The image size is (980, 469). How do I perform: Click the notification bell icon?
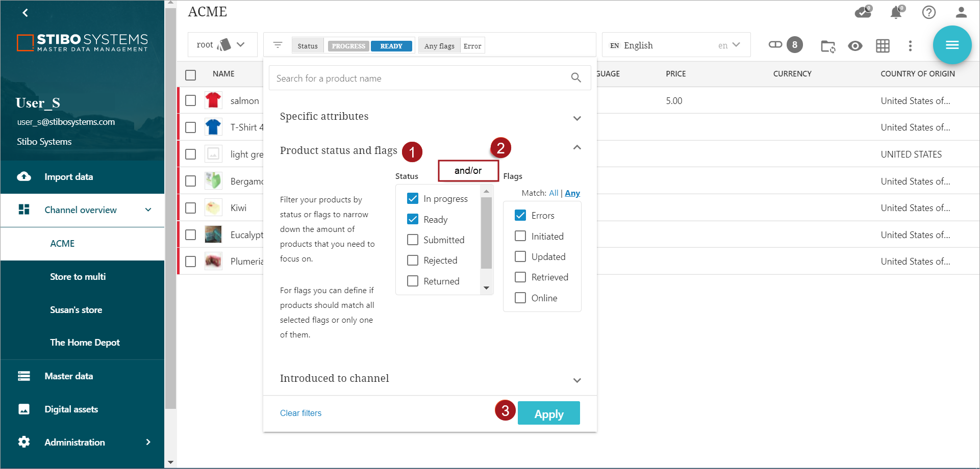pyautogui.click(x=896, y=12)
